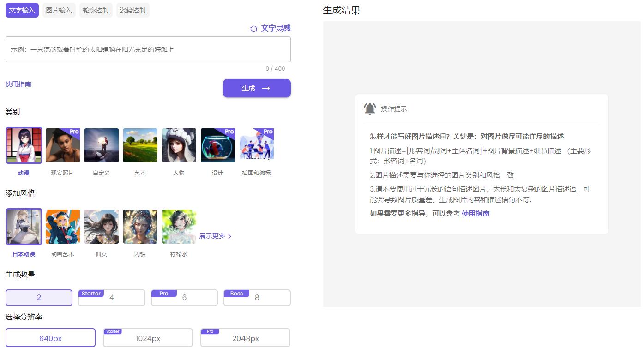Select the 插图和徽标 category
This screenshot has width=644, height=354.
[x=257, y=145]
